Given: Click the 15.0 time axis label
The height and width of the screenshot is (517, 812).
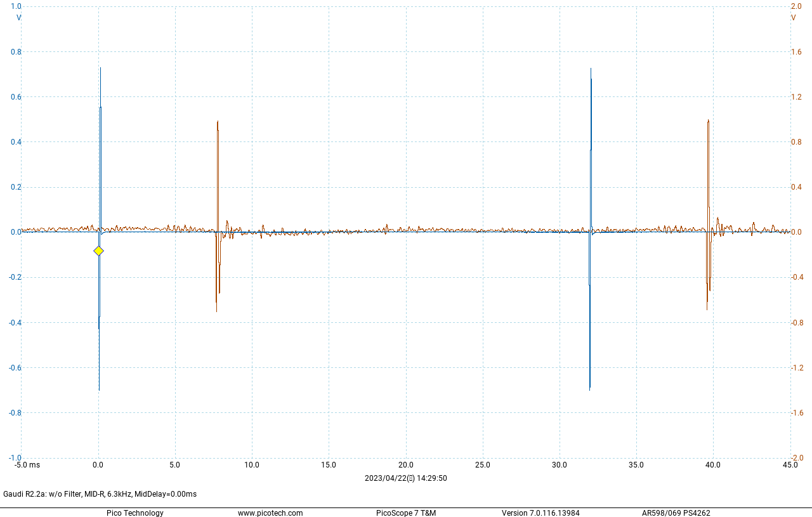Looking at the screenshot, I should (x=329, y=465).
